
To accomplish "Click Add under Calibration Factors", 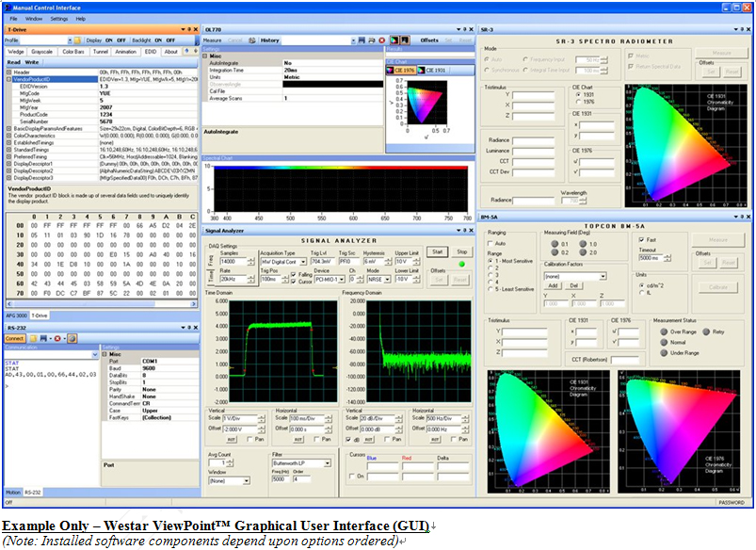I will pos(553,285).
